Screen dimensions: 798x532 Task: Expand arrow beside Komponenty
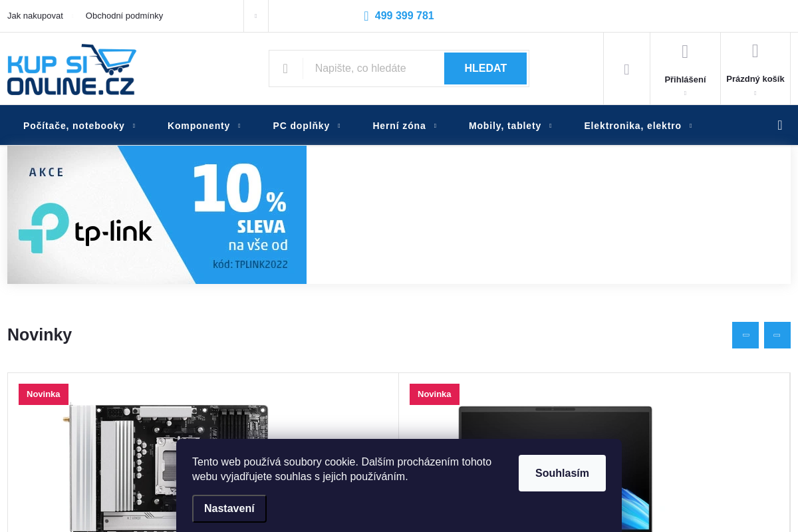239,126
